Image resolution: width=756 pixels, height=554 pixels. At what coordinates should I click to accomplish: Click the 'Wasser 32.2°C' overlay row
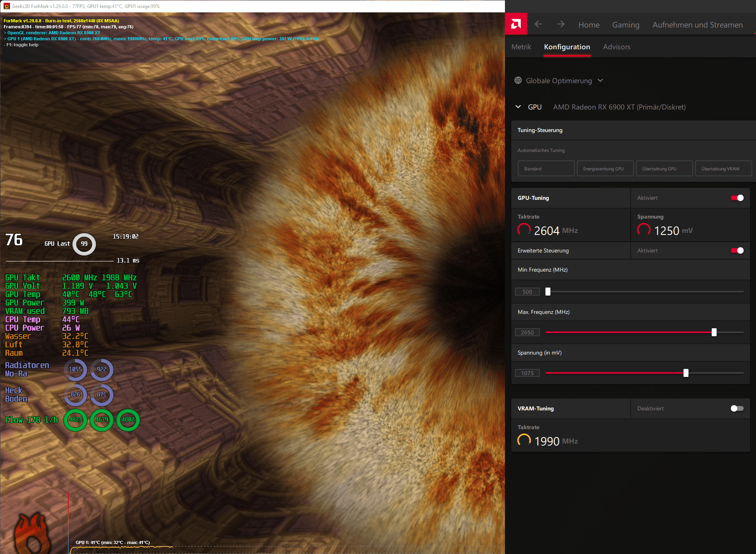click(47, 336)
